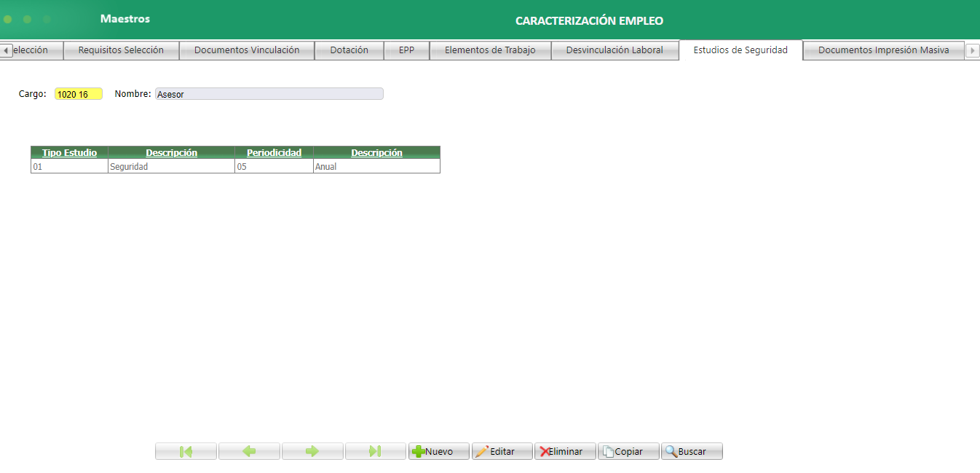The image size is (980, 473).
Task: Open the Desvinculación Laboral tab
Action: pyautogui.click(x=615, y=50)
